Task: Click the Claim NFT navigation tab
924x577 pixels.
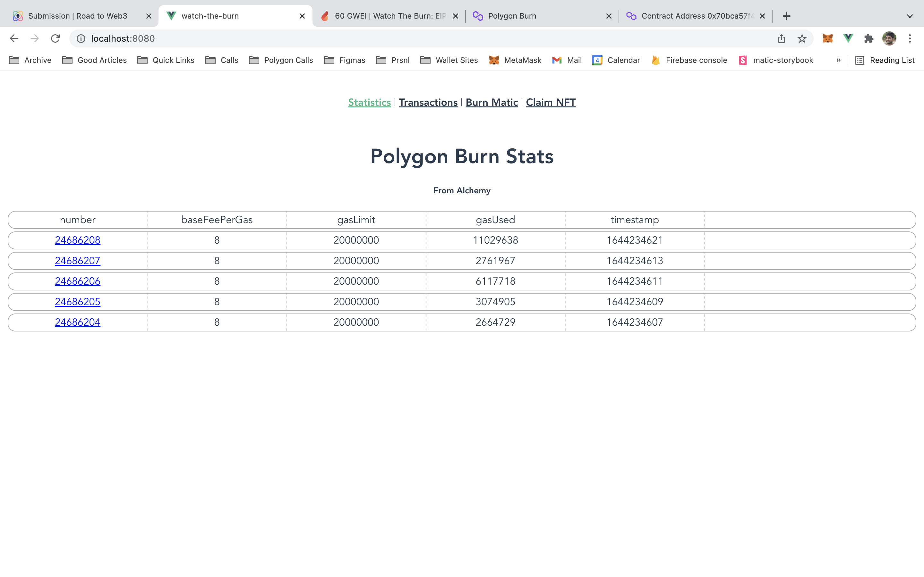Action: [x=551, y=102]
